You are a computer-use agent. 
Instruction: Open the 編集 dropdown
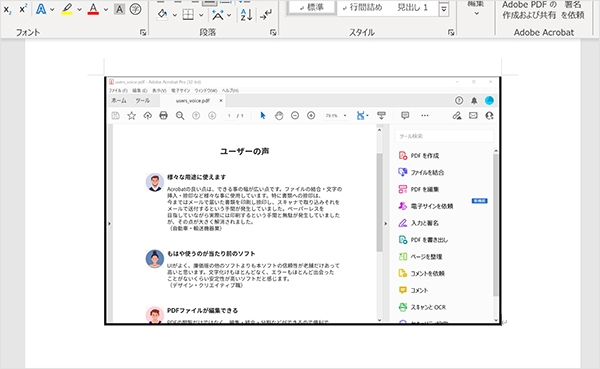pos(476,8)
